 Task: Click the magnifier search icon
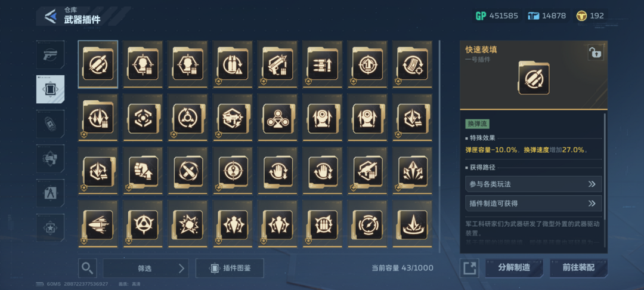[x=88, y=269]
